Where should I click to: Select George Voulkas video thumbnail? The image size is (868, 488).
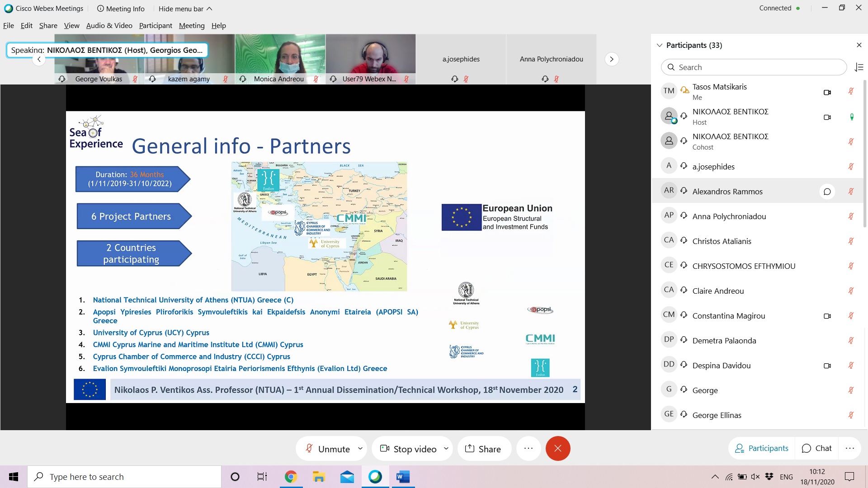tap(99, 59)
